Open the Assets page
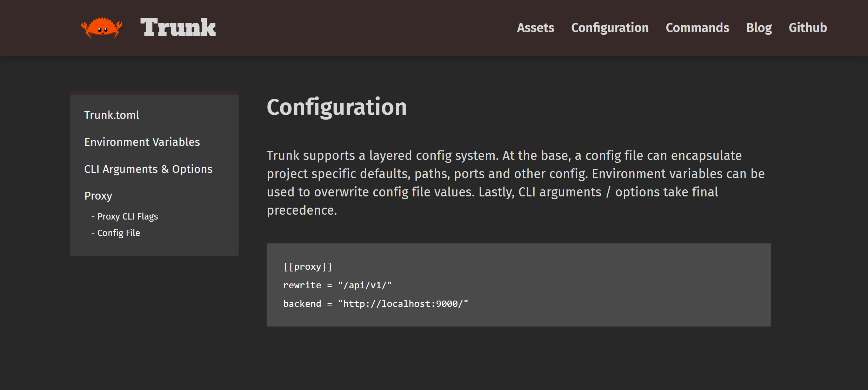The image size is (868, 390). tap(535, 28)
